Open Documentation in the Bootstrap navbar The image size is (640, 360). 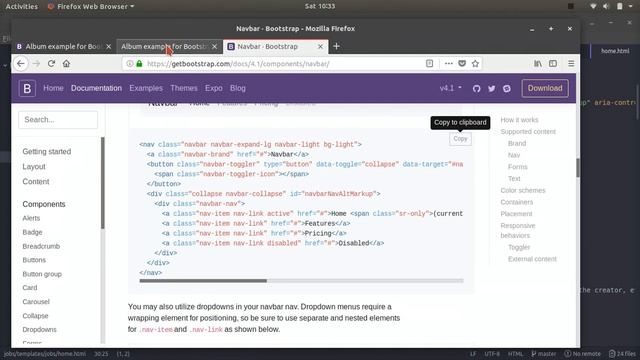coord(96,88)
